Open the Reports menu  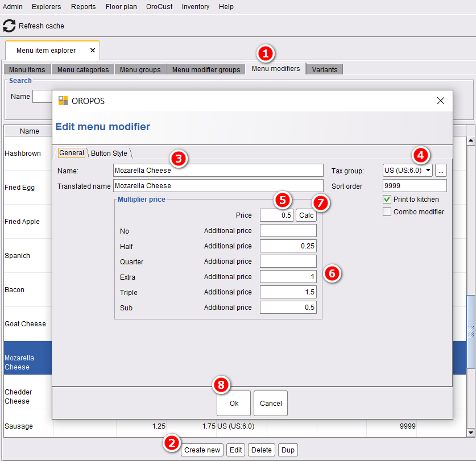coord(83,7)
